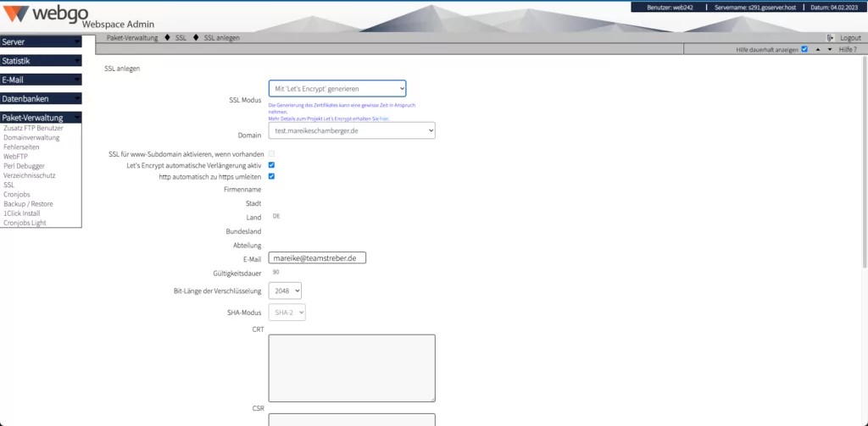The image size is (868, 426).
Task: Open the Domain dropdown
Action: click(352, 130)
